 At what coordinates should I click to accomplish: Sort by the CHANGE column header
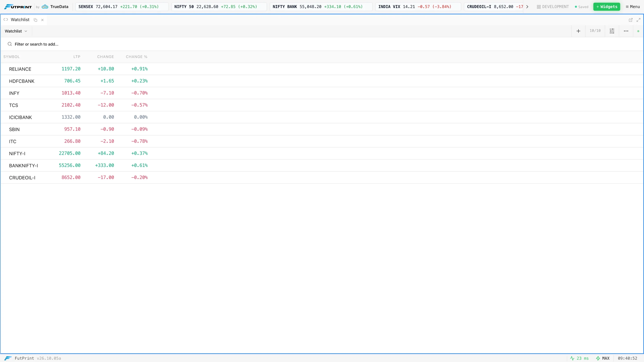click(x=106, y=57)
